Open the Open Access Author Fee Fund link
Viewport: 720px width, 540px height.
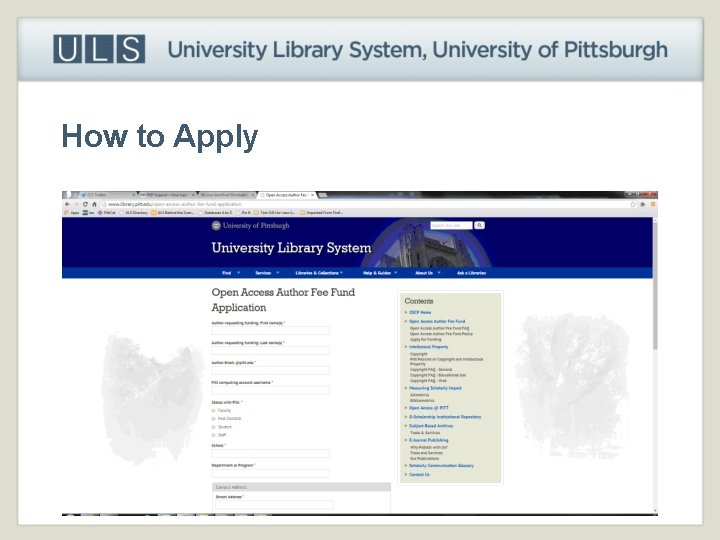click(x=437, y=321)
